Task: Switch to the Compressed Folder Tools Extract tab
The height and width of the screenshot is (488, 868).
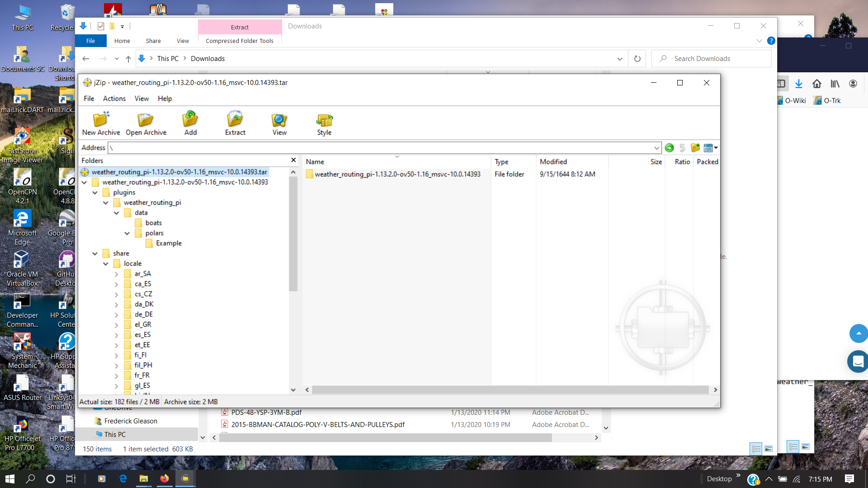Action: click(240, 27)
